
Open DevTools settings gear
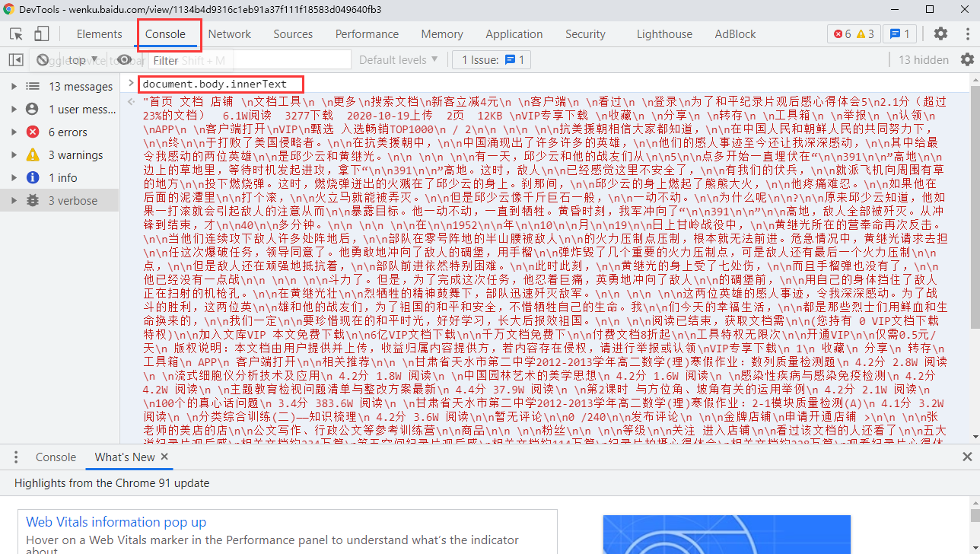941,34
